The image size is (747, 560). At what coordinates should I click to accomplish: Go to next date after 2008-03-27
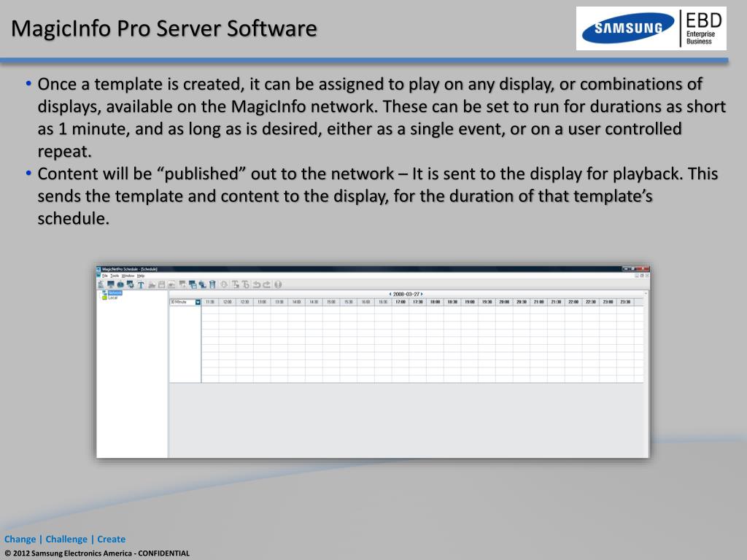[x=422, y=295]
